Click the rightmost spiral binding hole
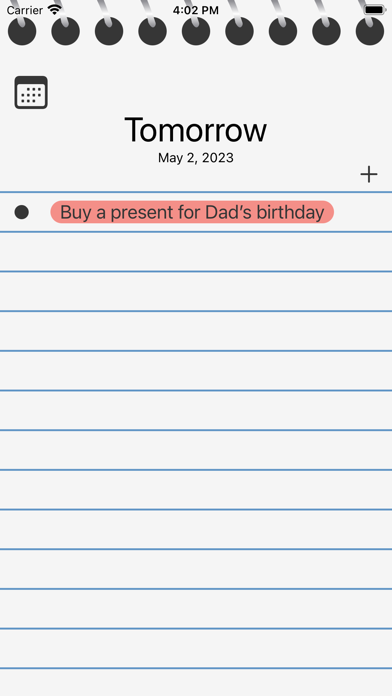The image size is (392, 696). pyautogui.click(x=370, y=31)
